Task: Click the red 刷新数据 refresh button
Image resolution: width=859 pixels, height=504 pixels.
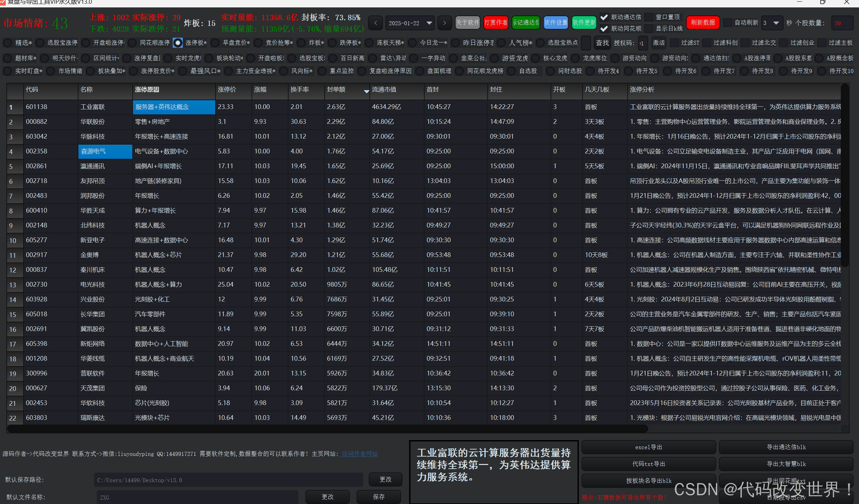Action: 702,23
